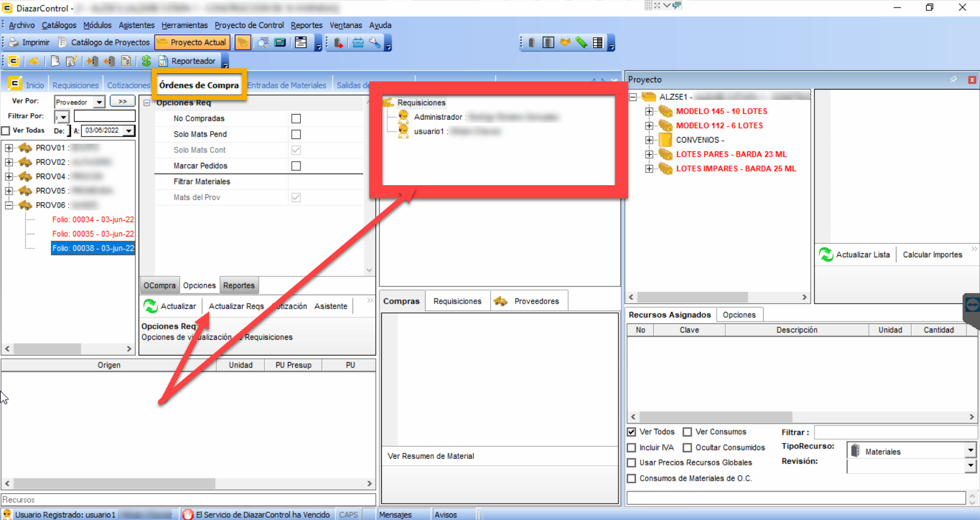Expand the PROV01 tree node
The image size is (980, 520).
pos(9,148)
